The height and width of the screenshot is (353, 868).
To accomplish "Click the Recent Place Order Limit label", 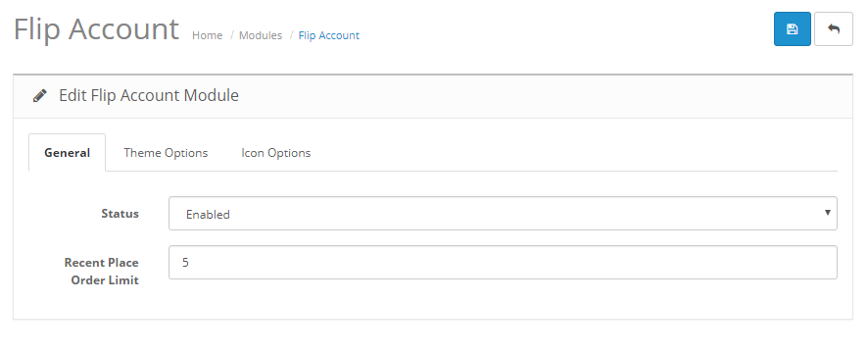I will 101,271.
